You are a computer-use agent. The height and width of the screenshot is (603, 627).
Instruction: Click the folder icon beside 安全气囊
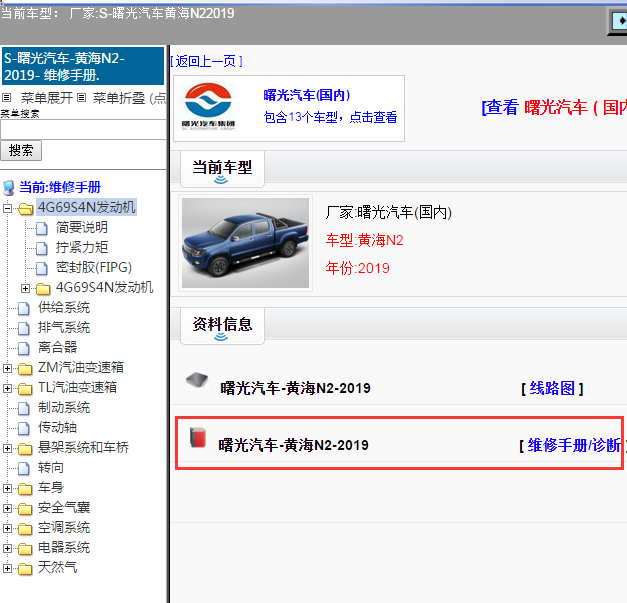25,508
